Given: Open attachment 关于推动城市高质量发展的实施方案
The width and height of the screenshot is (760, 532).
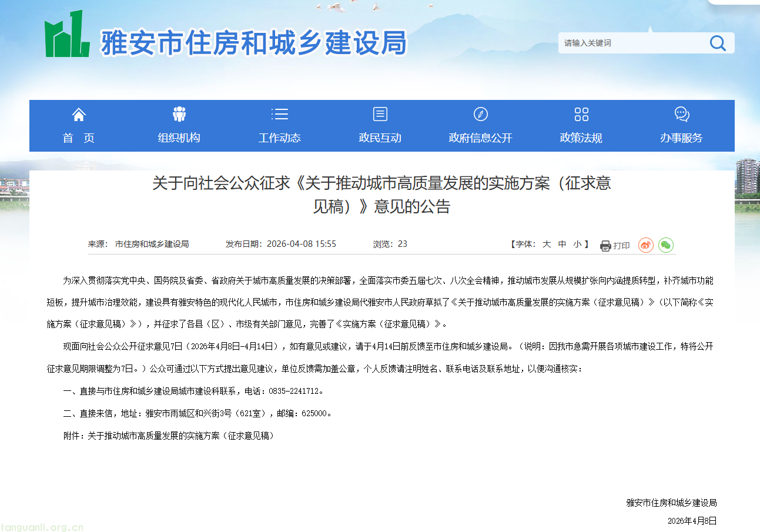Looking at the screenshot, I should [x=181, y=436].
